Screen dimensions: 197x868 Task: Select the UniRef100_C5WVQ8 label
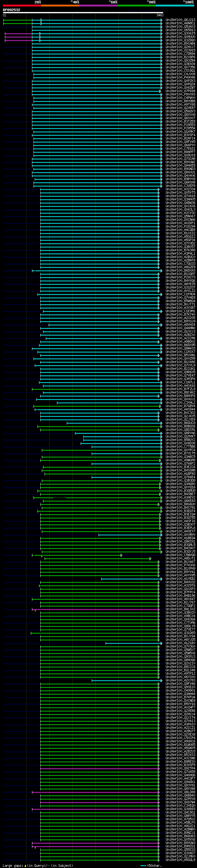click(180, 555)
